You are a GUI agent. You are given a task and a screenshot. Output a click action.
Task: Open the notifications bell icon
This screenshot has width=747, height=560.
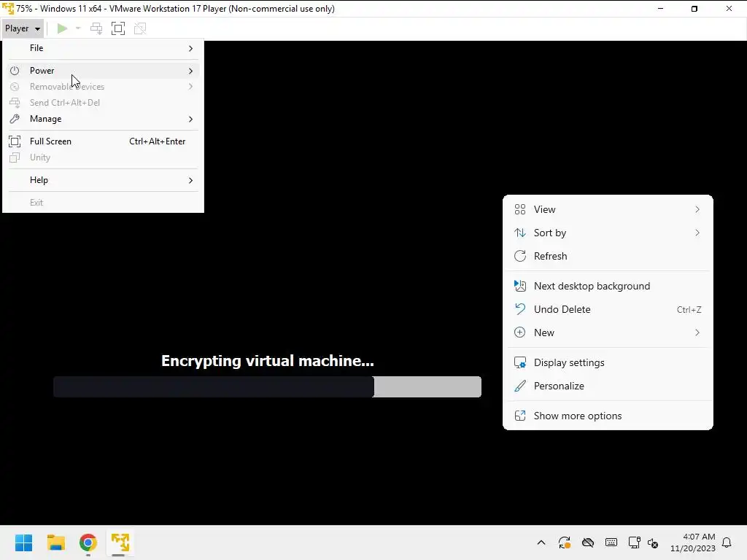tap(727, 542)
